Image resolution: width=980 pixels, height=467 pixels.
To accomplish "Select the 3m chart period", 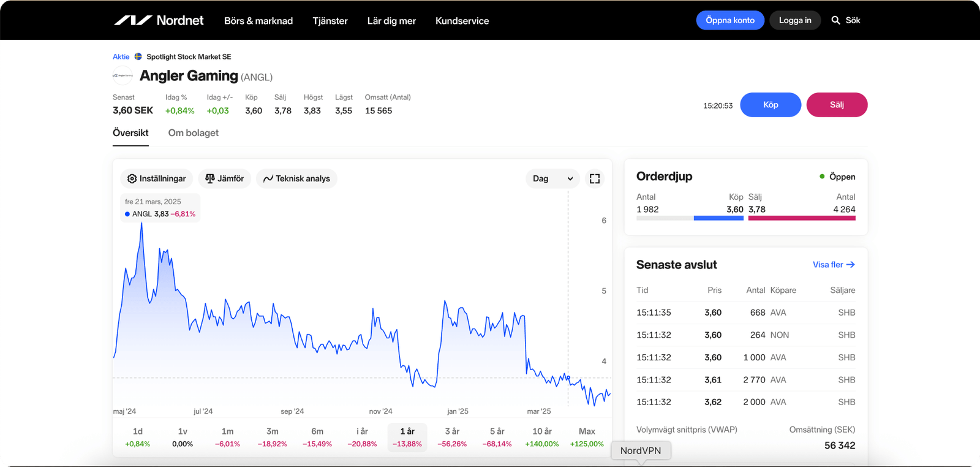I will click(273, 437).
